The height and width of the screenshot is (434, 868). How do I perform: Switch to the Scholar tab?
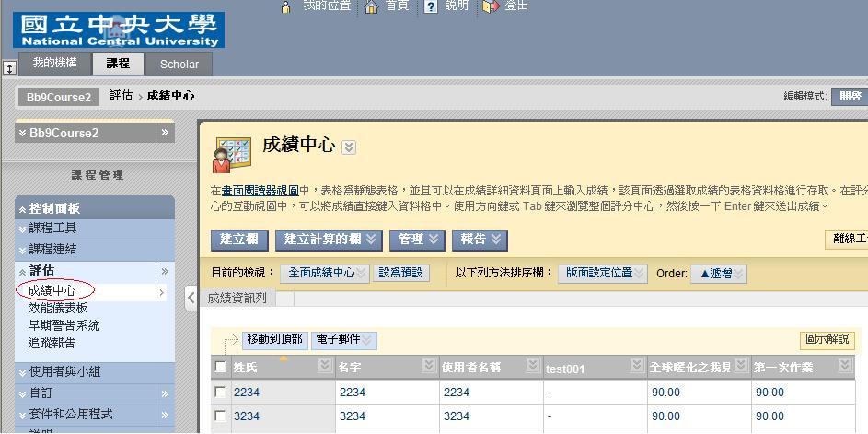pos(179,65)
